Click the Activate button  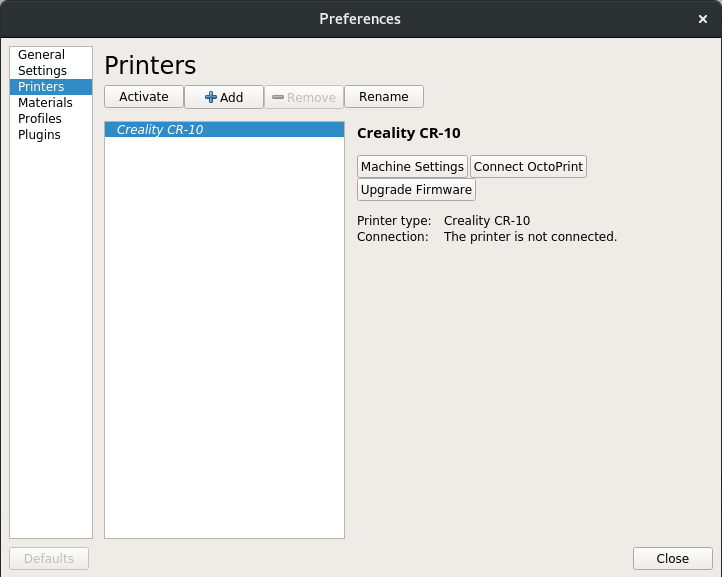(144, 97)
